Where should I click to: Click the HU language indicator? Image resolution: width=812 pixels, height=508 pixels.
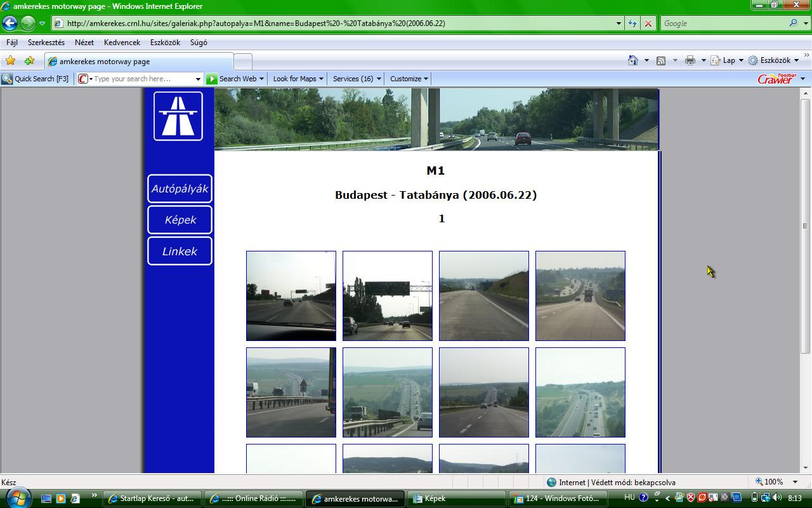click(x=629, y=497)
